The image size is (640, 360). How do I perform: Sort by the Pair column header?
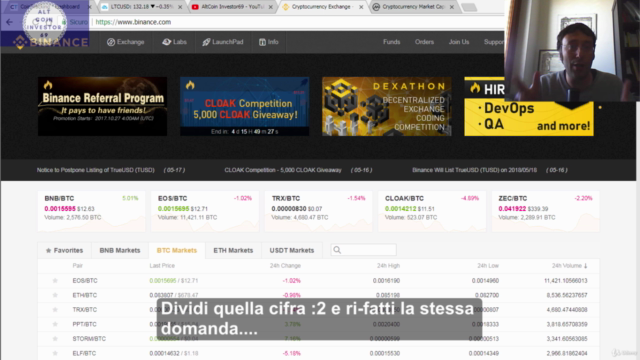click(78, 266)
